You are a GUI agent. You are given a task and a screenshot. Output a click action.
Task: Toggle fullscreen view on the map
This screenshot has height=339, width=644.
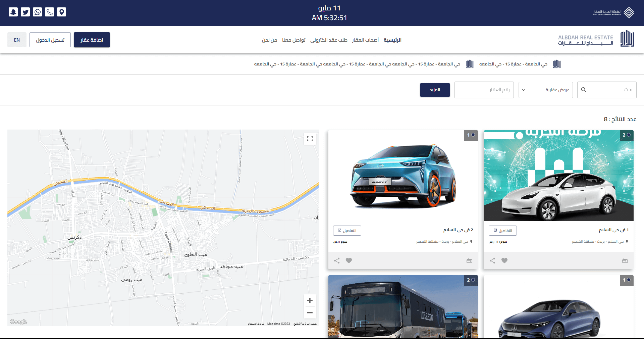click(x=310, y=139)
